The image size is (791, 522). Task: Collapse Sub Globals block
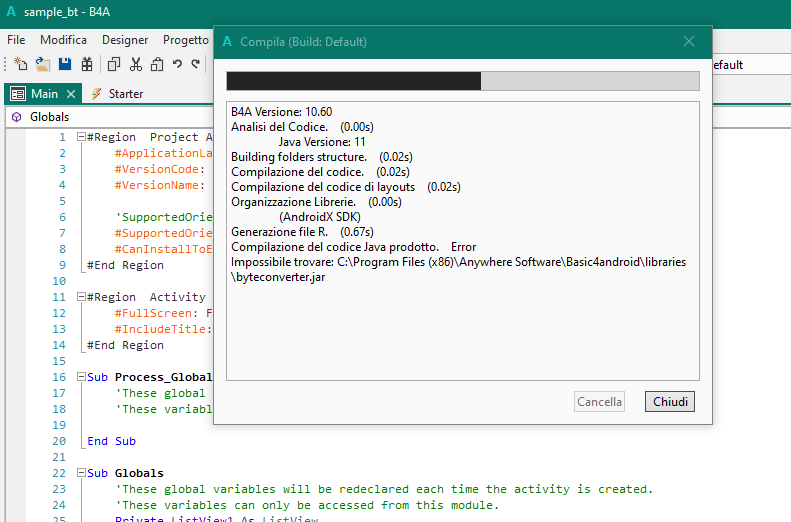pyautogui.click(x=81, y=473)
